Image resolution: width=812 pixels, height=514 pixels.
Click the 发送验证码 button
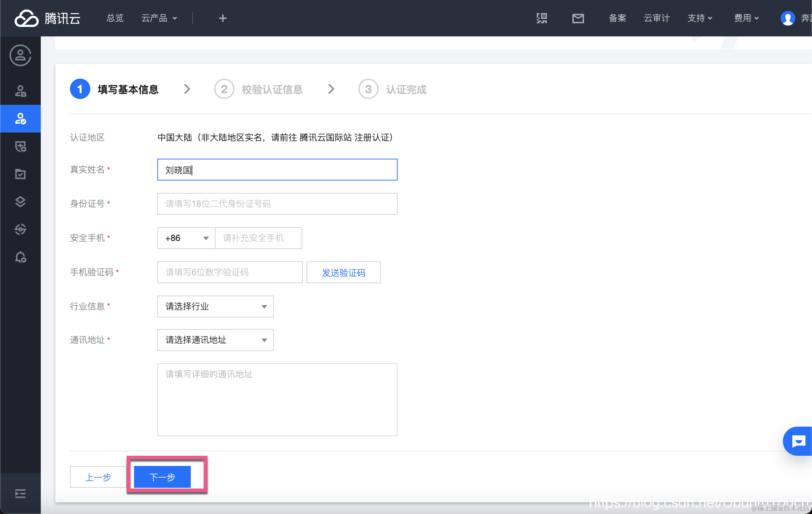point(343,272)
